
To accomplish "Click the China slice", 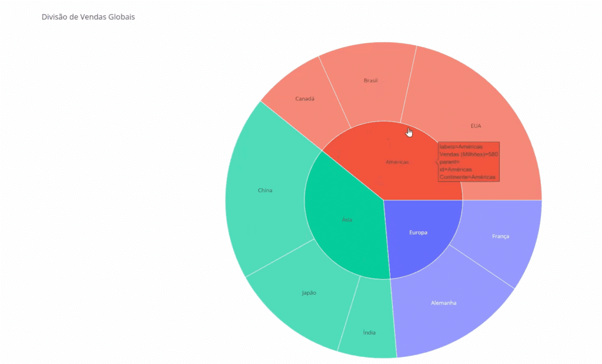I will (265, 190).
